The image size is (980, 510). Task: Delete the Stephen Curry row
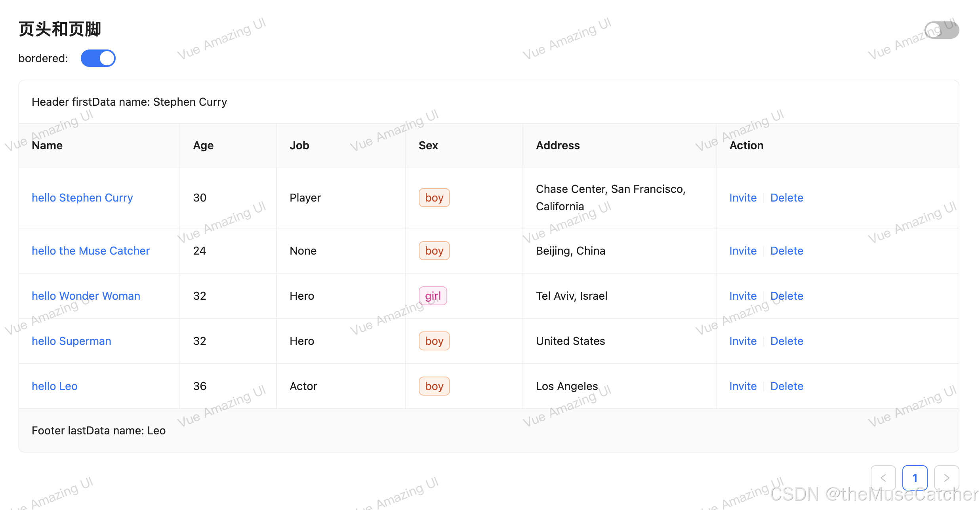(x=786, y=198)
